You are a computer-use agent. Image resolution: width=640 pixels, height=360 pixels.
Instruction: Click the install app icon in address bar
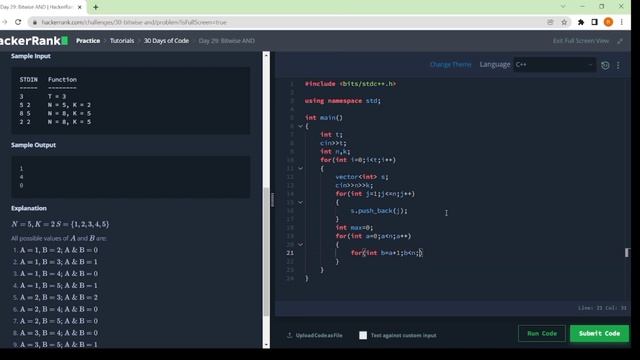550,22
